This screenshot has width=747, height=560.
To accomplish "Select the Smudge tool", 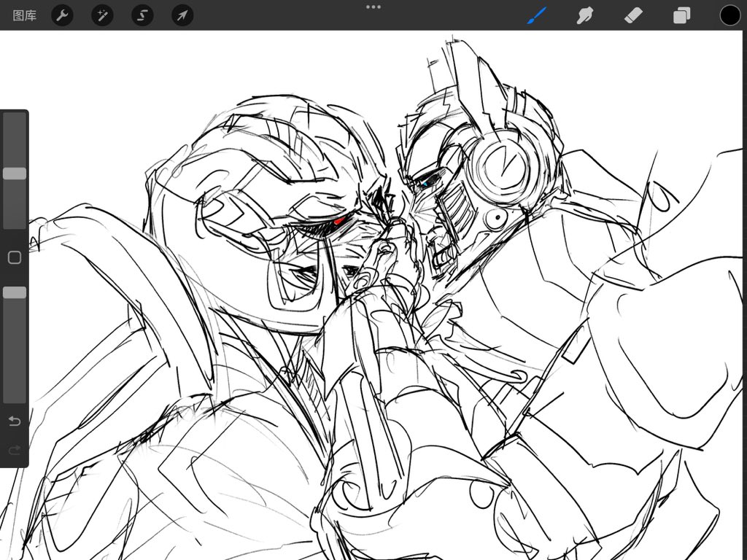I will [x=585, y=15].
